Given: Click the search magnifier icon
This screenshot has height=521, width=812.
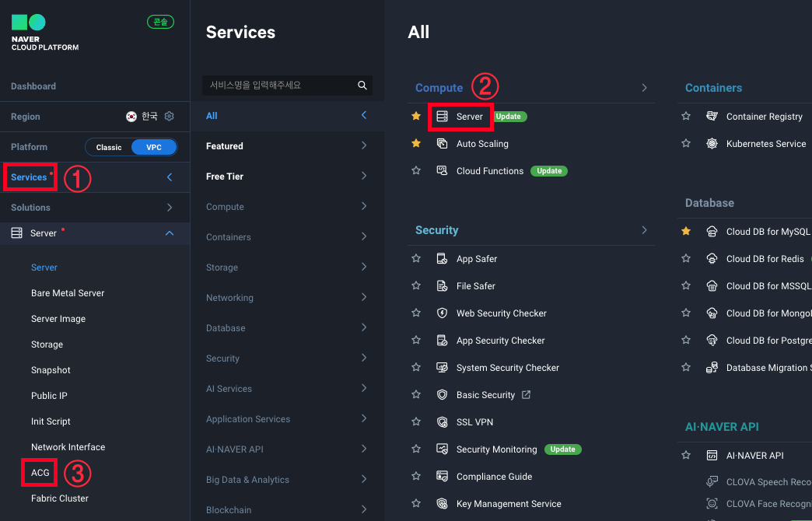Looking at the screenshot, I should tap(362, 85).
